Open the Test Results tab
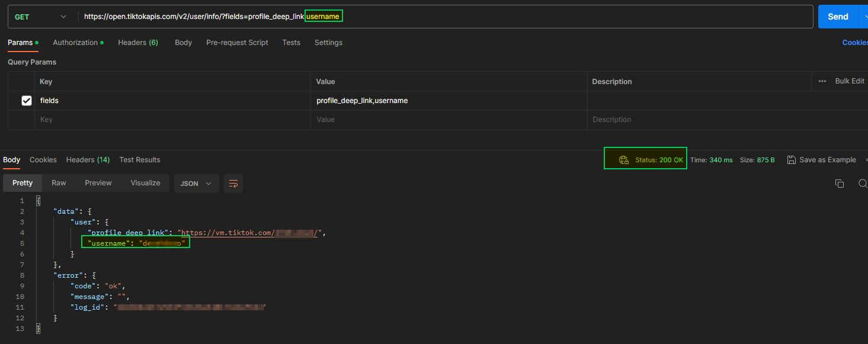The height and width of the screenshot is (344, 868). (x=140, y=160)
